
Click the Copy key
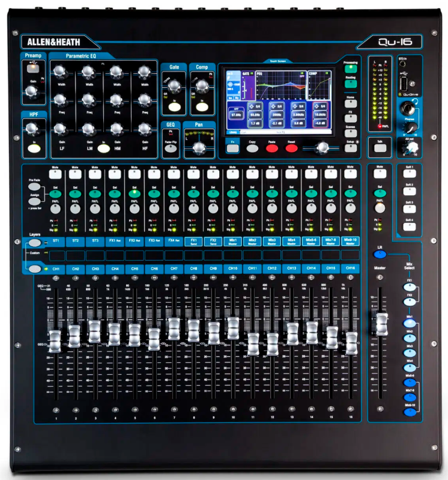click(x=252, y=148)
